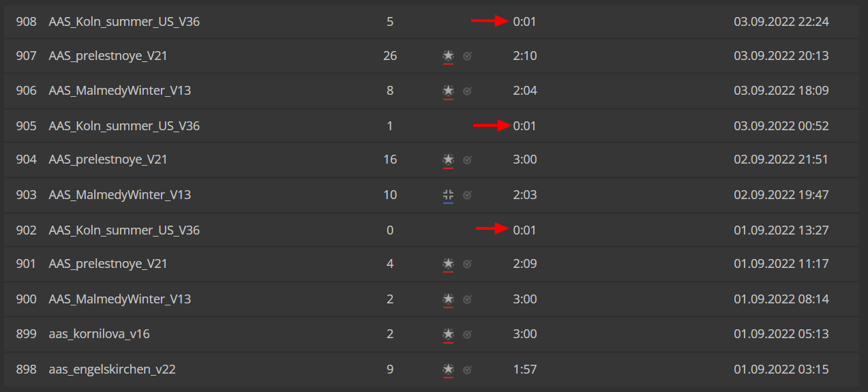Image resolution: width=868 pixels, height=392 pixels.
Task: Click the date 02.09.2022 19:47
Action: [x=781, y=195]
